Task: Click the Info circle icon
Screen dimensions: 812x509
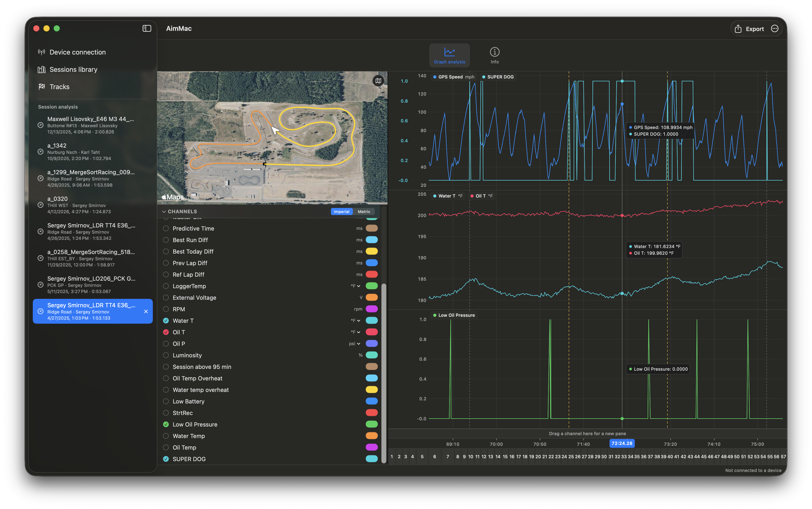Action: 494,52
